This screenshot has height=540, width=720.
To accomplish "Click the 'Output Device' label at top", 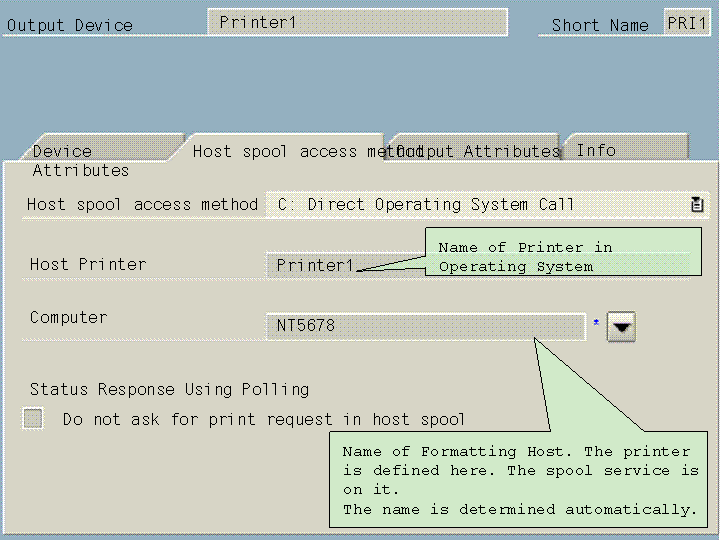I will click(70, 25).
